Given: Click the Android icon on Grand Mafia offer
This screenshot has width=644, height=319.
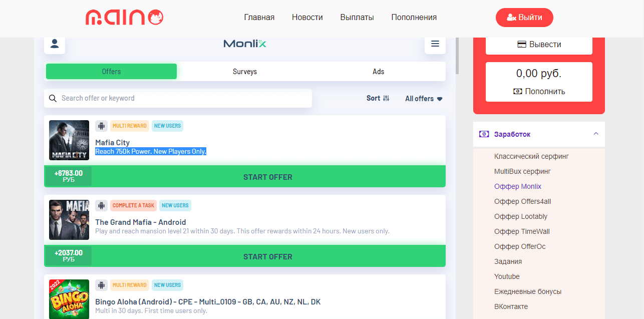Looking at the screenshot, I should pos(102,205).
